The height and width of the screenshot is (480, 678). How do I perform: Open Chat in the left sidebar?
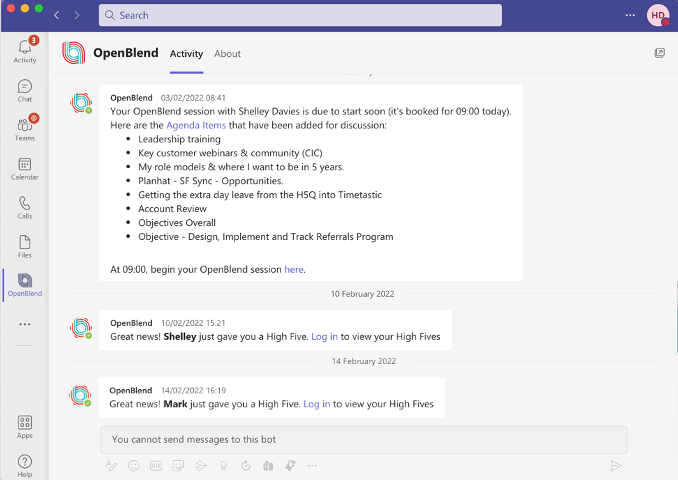point(25,90)
